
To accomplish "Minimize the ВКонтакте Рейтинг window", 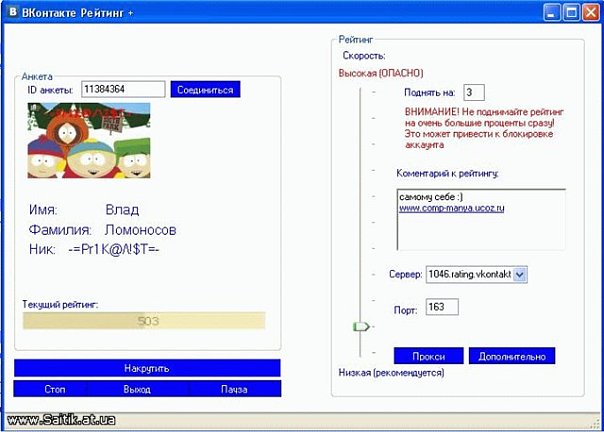I will (x=549, y=12).
